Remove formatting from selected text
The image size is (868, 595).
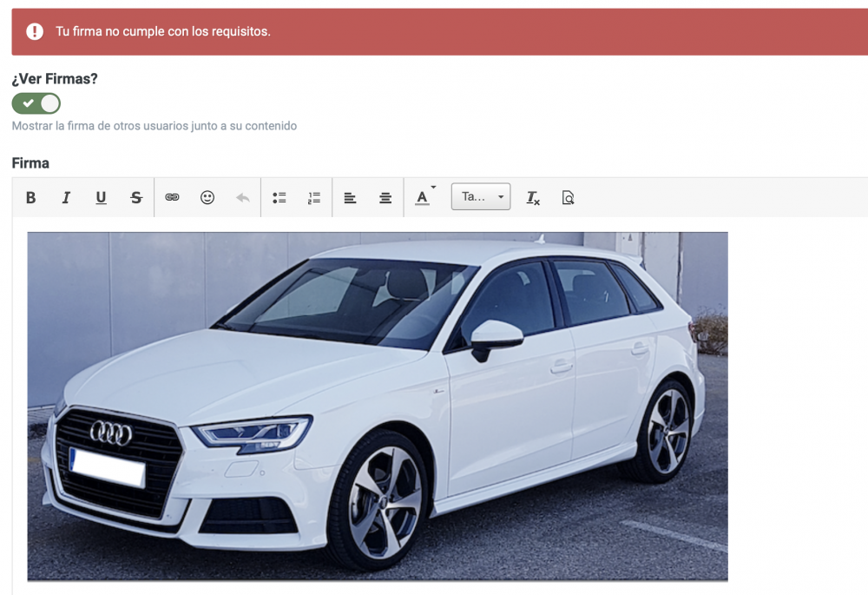[x=533, y=197]
